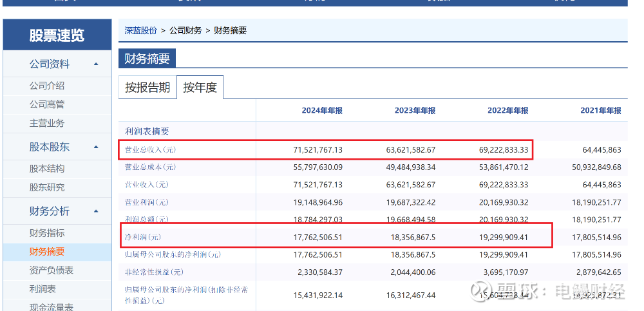This screenshot has width=644, height=311.
Task: Open 公司介绍 in the sidebar
Action: 47,86
